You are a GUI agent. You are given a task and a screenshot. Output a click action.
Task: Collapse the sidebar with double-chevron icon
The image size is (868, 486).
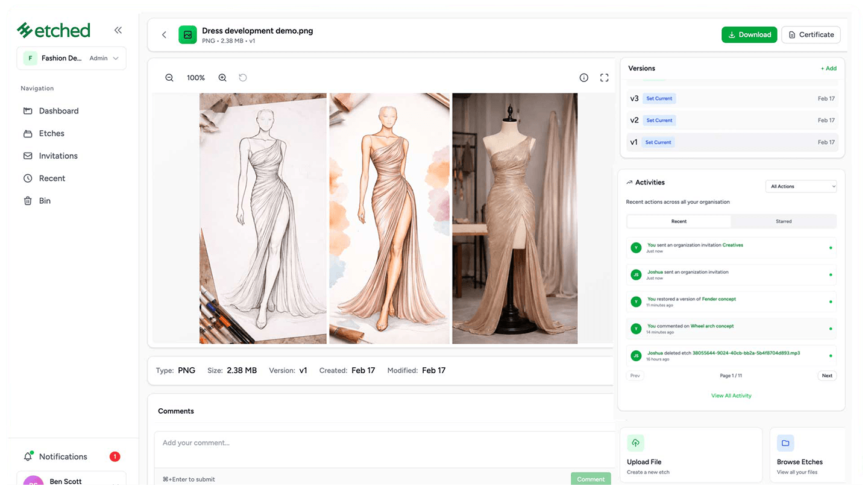118,30
